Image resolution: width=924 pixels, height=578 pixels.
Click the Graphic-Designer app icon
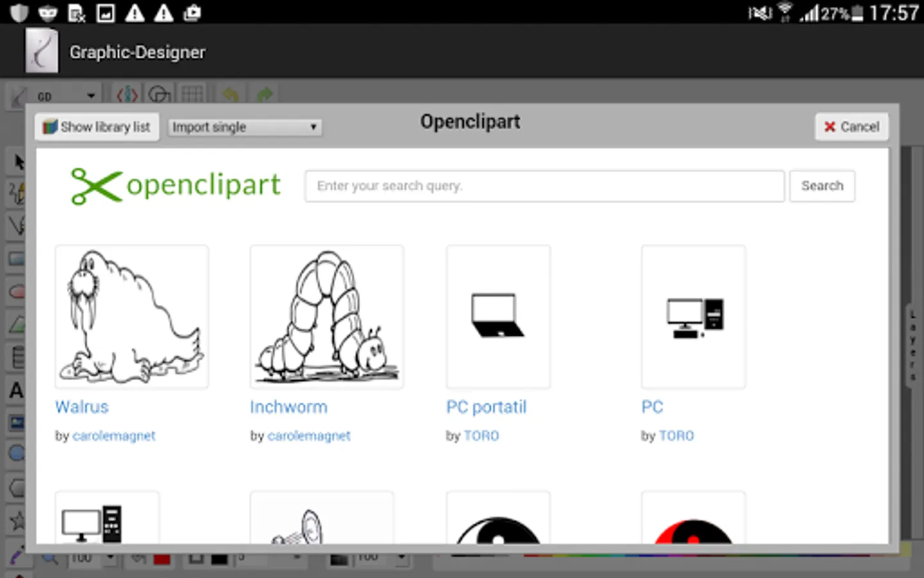click(x=41, y=51)
